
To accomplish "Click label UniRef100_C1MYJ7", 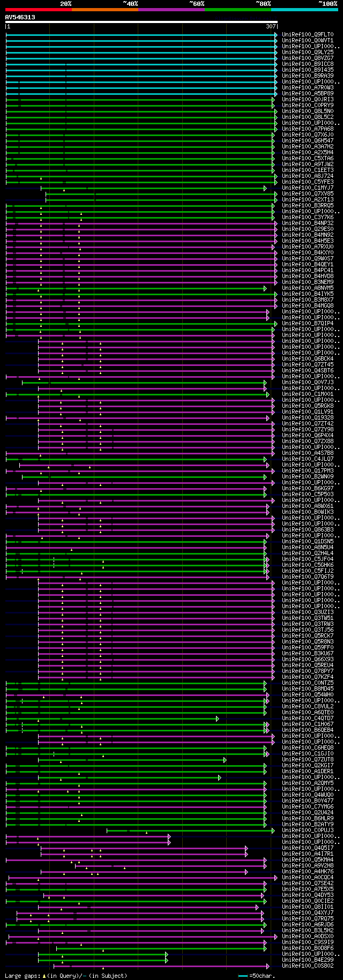I will coord(308,188).
